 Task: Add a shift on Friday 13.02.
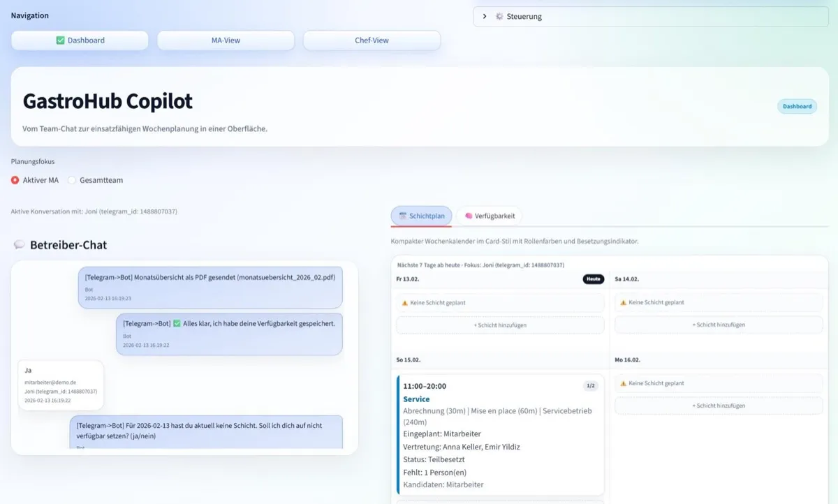pyautogui.click(x=500, y=325)
